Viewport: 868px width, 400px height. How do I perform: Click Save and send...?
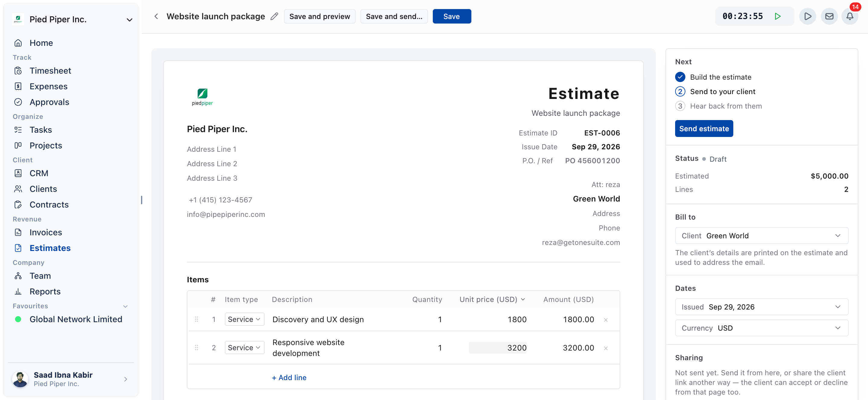[394, 16]
